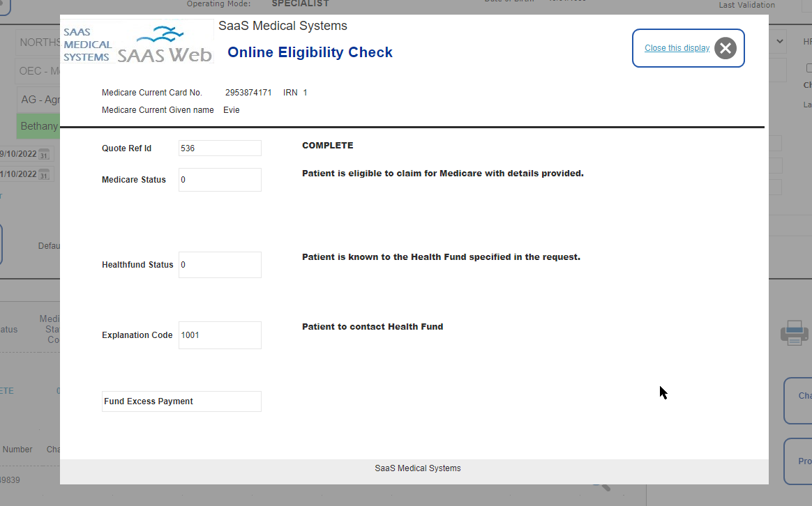The width and height of the screenshot is (812, 506).
Task: Click the 'Online Eligibility Check' heading
Action: tap(310, 52)
